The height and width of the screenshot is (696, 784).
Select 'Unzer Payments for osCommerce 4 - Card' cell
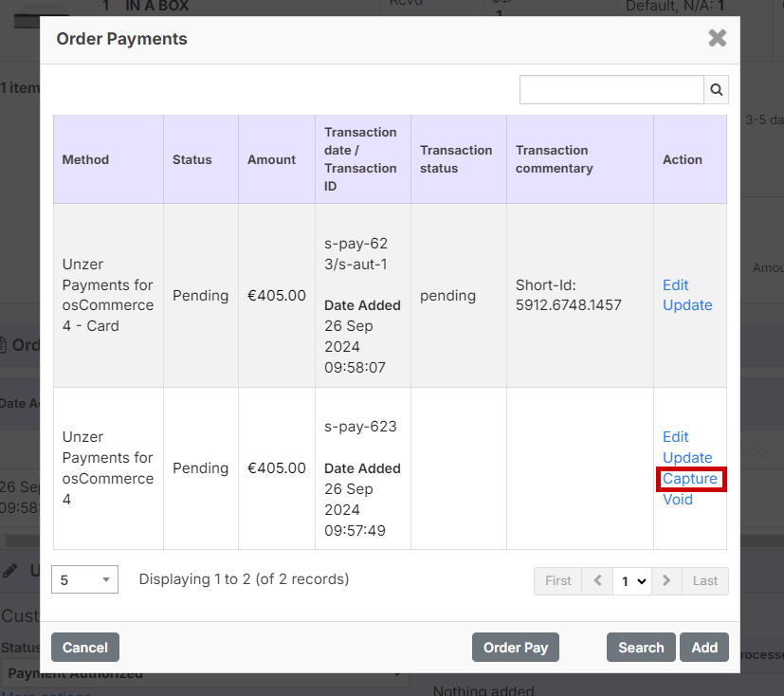click(107, 295)
